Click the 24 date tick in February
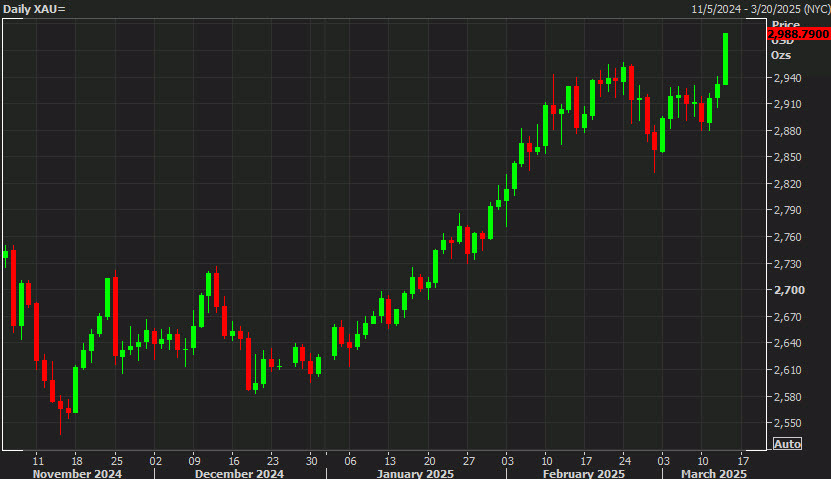The image size is (831, 479). coord(625,460)
